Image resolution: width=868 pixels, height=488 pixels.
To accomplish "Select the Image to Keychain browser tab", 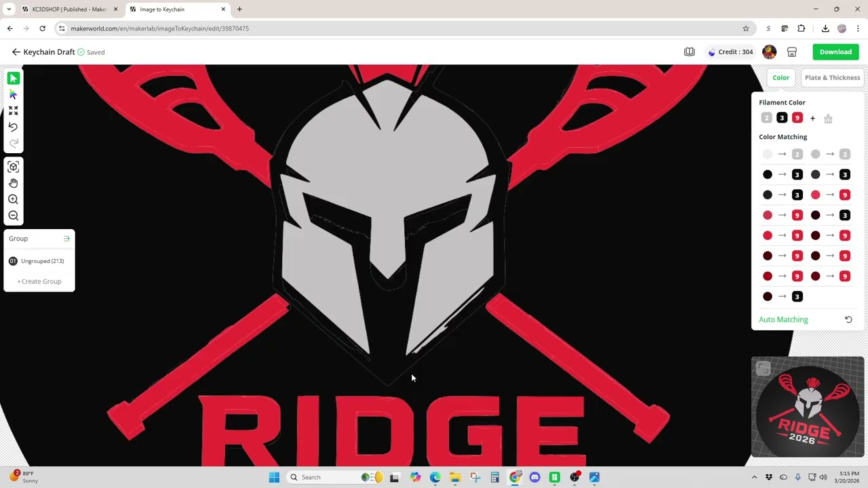I will pos(176,9).
